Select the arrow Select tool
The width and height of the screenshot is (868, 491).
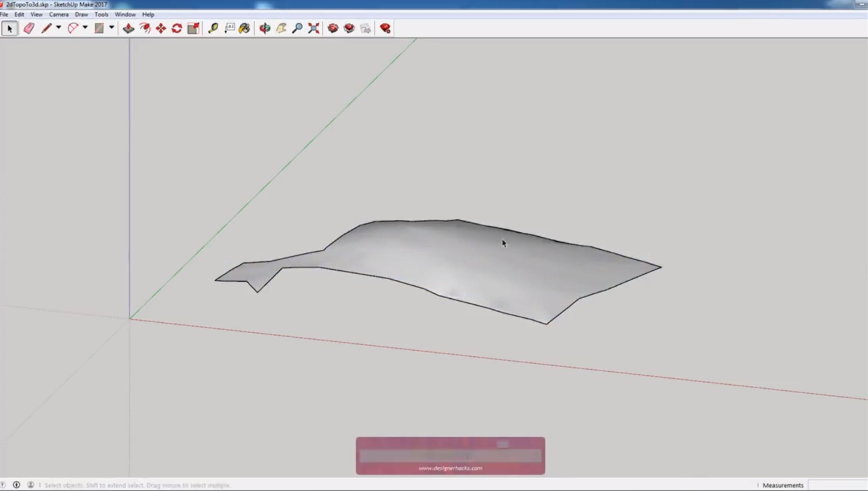click(9, 29)
